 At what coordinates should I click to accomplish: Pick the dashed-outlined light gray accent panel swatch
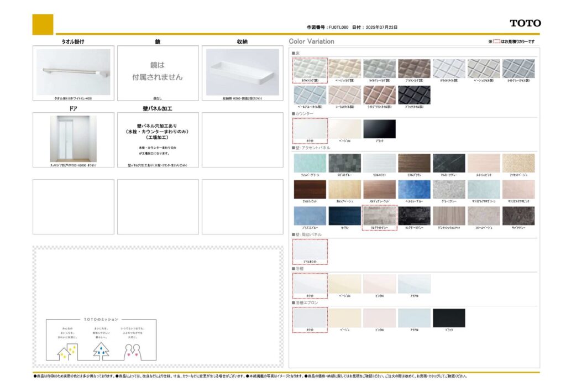click(379, 216)
